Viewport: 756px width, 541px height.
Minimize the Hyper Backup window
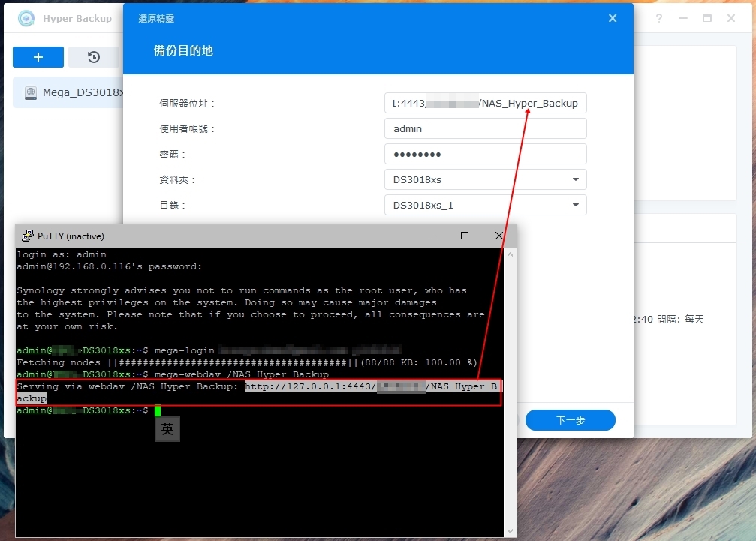tap(682, 18)
